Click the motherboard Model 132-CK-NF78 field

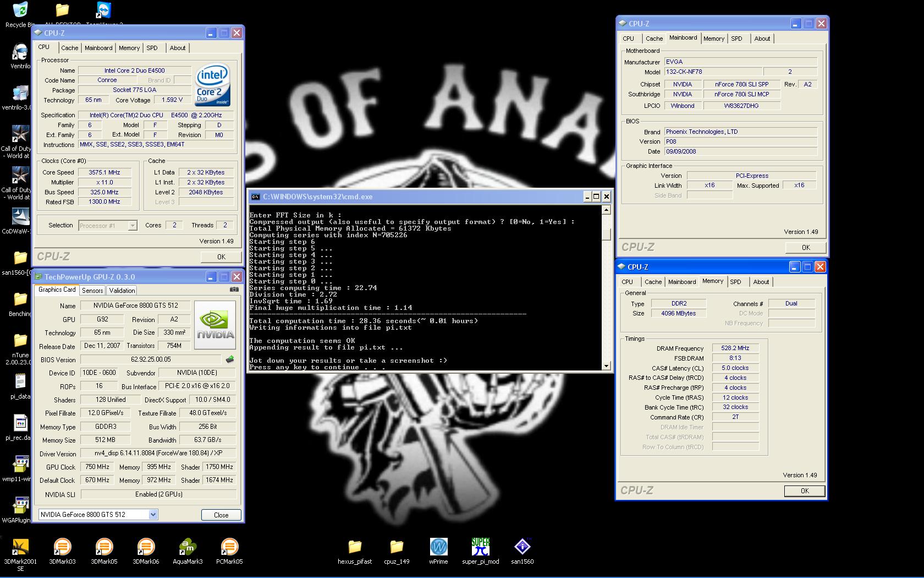[713, 72]
